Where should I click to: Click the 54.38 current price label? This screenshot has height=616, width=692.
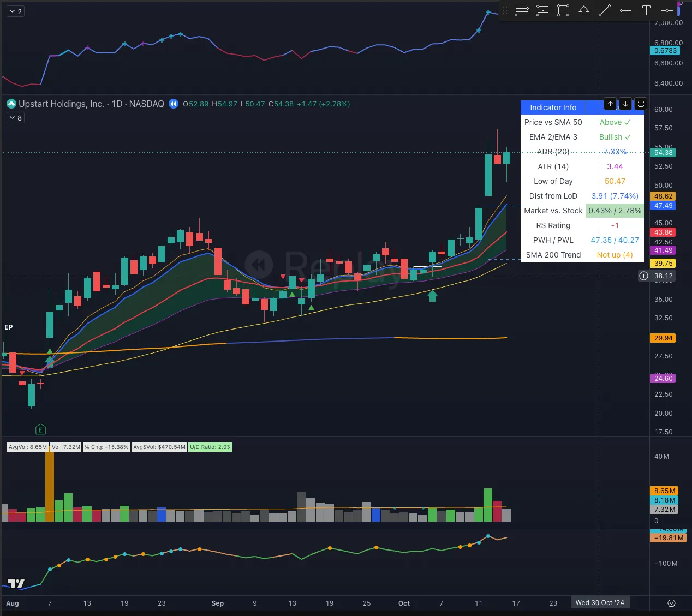click(x=664, y=153)
